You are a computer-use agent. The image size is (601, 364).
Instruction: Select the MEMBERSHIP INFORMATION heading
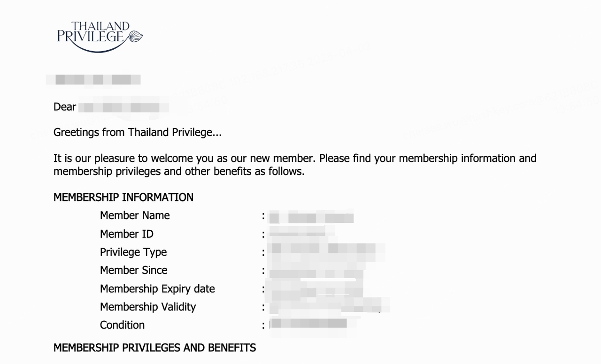pos(123,197)
